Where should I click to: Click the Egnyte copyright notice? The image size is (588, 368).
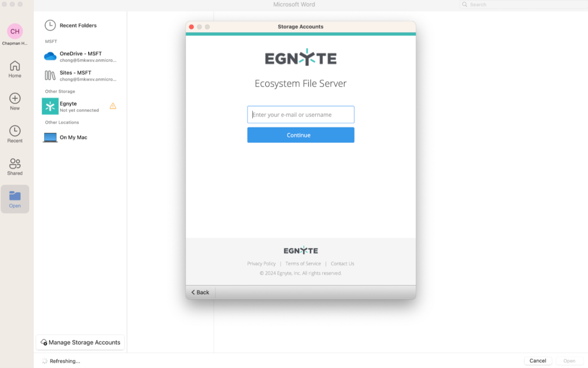(300, 273)
